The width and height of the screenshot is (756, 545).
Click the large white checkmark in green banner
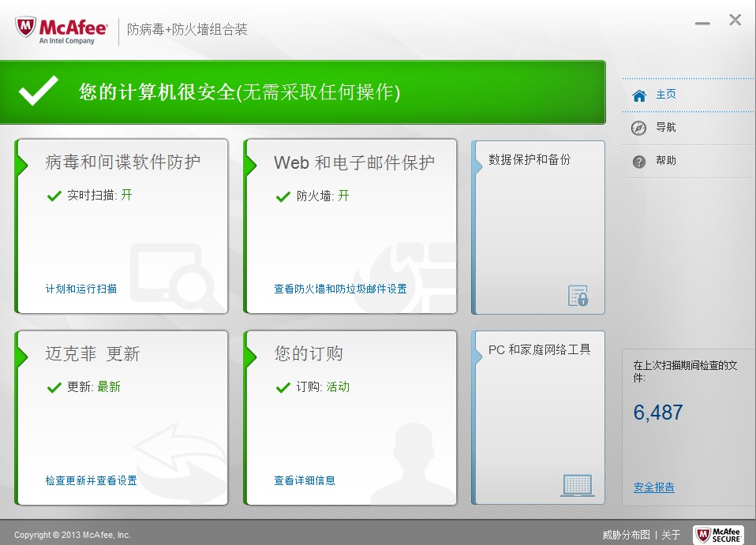coord(39,91)
